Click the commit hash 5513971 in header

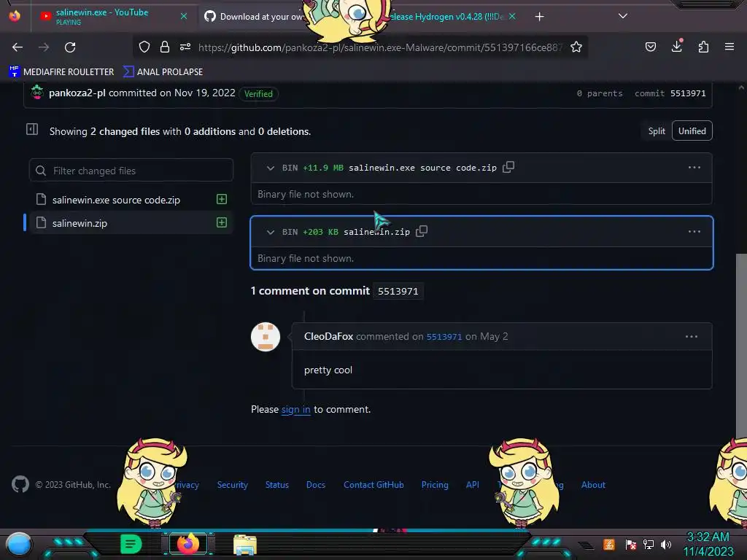(x=688, y=93)
